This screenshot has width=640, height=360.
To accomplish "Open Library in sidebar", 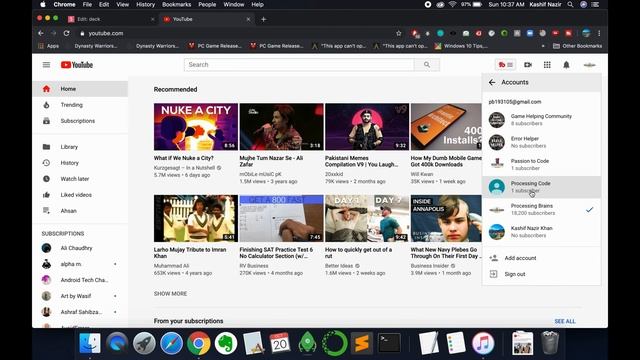I will pyautogui.click(x=80, y=147).
